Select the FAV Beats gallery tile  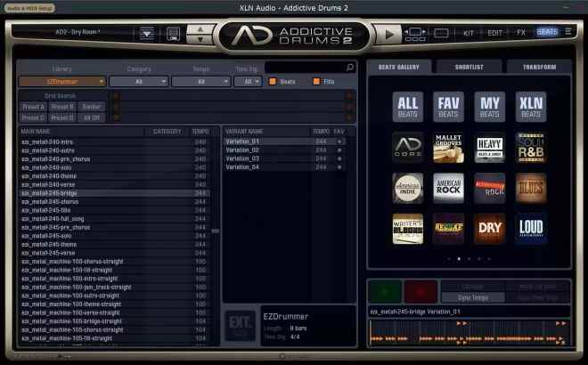tap(448, 107)
